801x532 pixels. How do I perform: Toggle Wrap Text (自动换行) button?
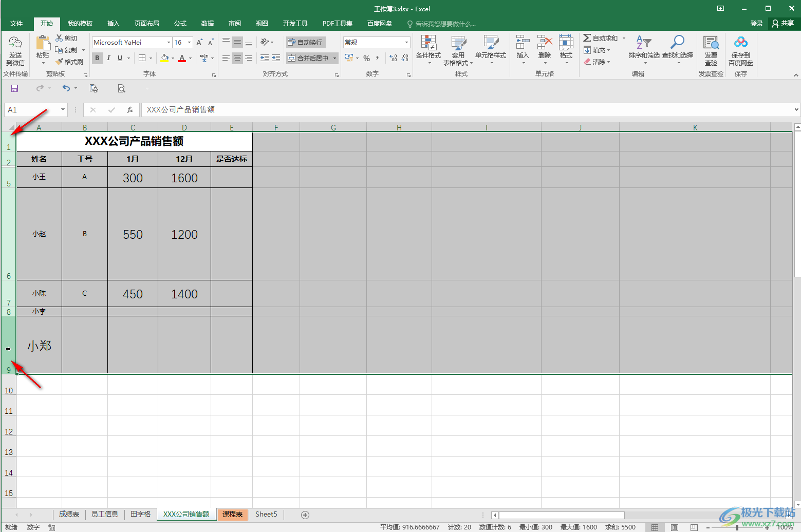(x=306, y=42)
